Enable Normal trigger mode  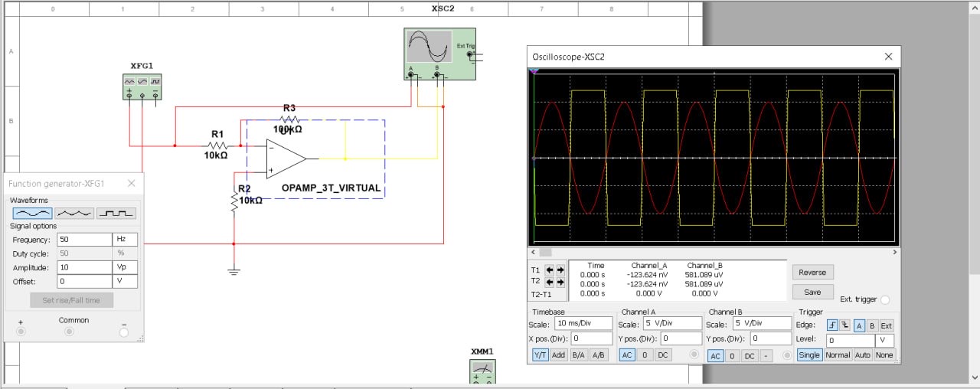click(838, 355)
